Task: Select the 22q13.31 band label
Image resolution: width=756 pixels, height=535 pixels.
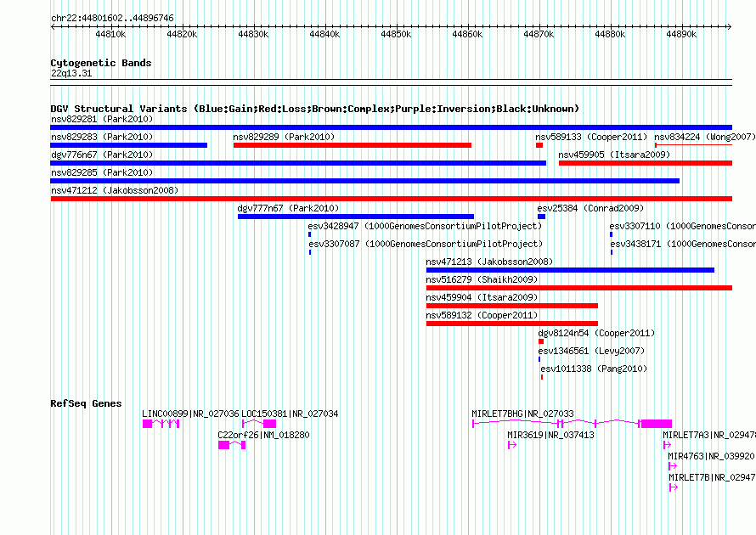Action: pos(71,73)
